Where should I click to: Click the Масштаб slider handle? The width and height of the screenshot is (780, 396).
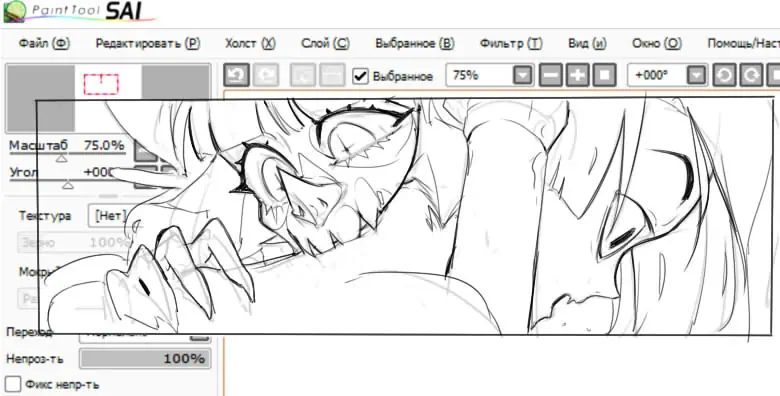tap(62, 158)
